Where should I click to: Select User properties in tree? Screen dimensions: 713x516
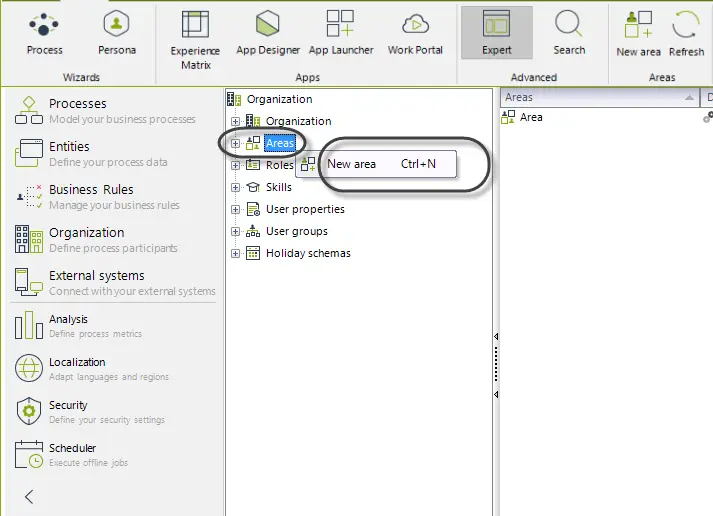(305, 209)
